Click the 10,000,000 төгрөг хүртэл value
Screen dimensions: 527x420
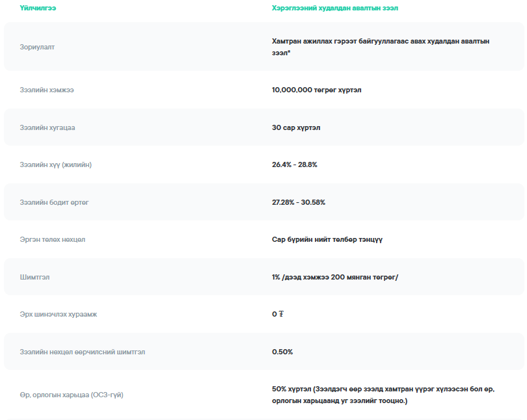pos(316,90)
